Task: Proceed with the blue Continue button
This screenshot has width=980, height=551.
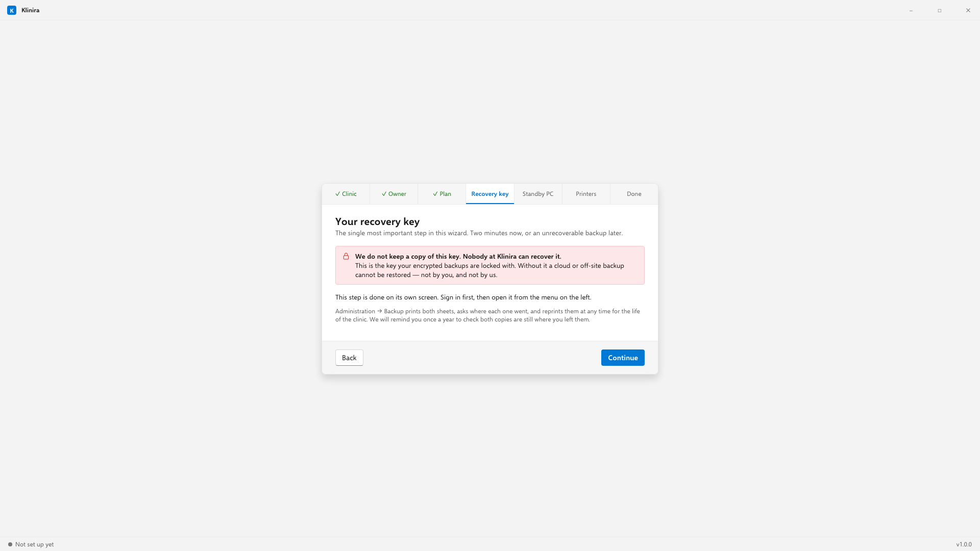Action: point(623,358)
